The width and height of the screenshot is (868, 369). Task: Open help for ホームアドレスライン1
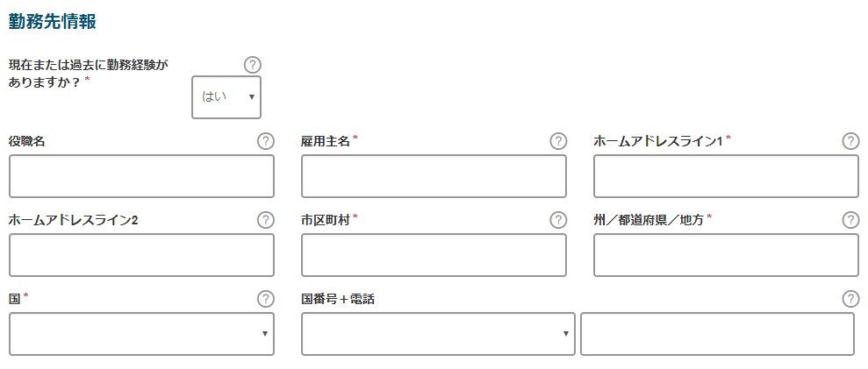pos(850,141)
